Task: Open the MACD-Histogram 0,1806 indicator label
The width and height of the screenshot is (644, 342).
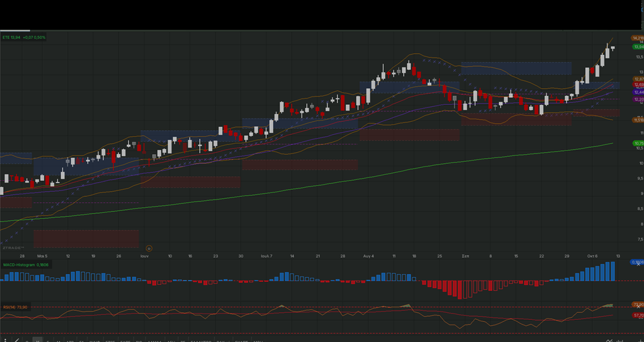Action: (26, 265)
